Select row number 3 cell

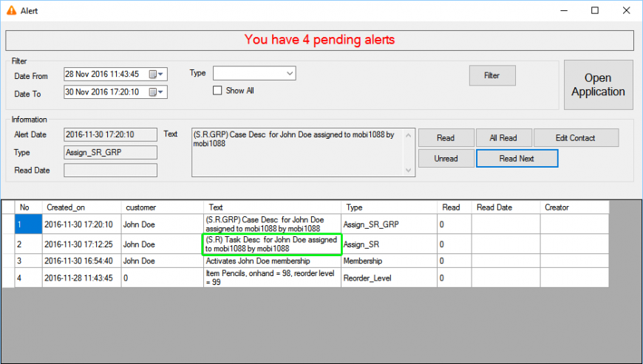pyautogui.click(x=28, y=261)
